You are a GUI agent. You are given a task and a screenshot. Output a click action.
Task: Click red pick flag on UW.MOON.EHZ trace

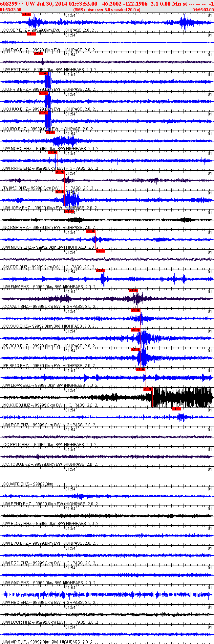pos(91,231)
